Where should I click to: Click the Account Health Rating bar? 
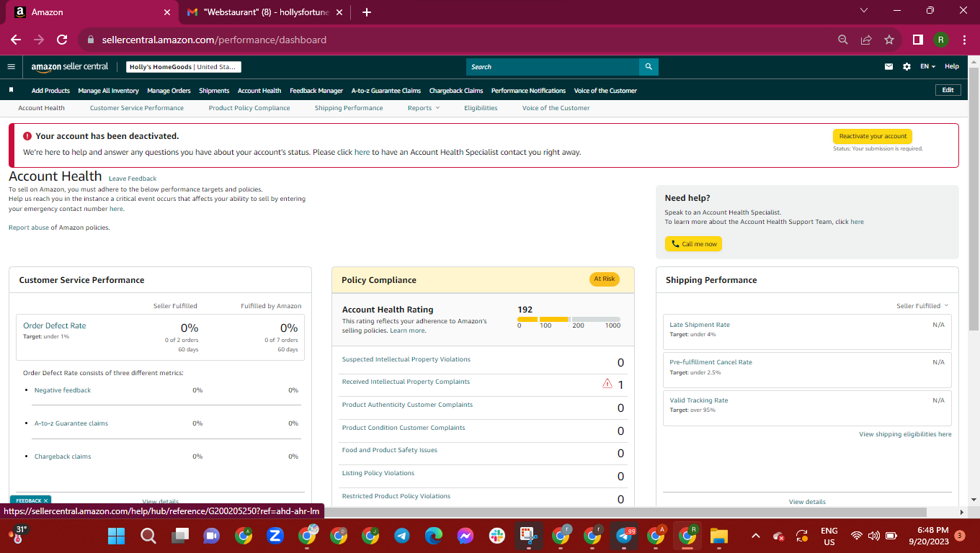[569, 319]
